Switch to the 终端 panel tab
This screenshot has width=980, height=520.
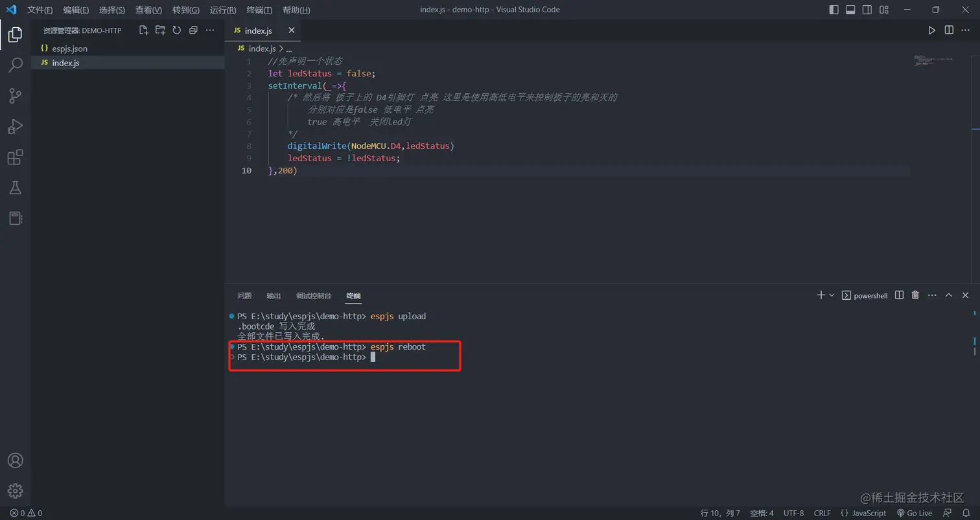pos(353,295)
